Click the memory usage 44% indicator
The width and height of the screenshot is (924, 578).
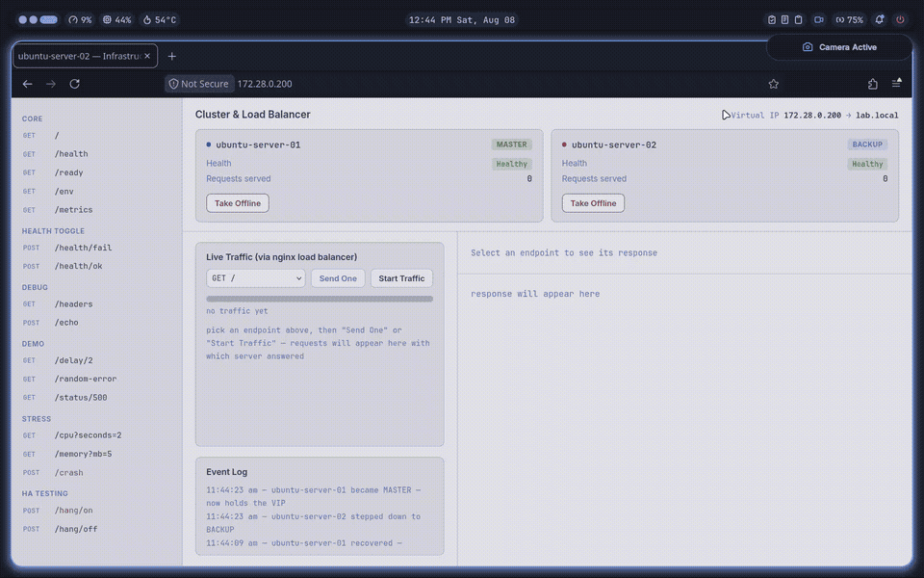click(x=116, y=19)
